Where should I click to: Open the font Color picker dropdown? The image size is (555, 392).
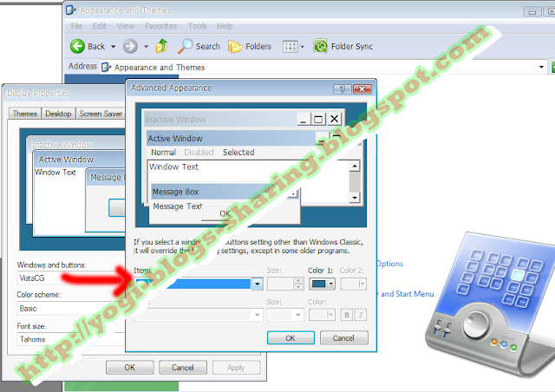330,315
